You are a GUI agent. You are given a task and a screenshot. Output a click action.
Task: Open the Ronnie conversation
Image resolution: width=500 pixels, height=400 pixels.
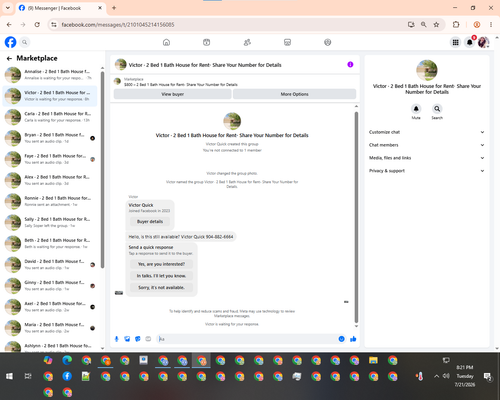point(50,201)
